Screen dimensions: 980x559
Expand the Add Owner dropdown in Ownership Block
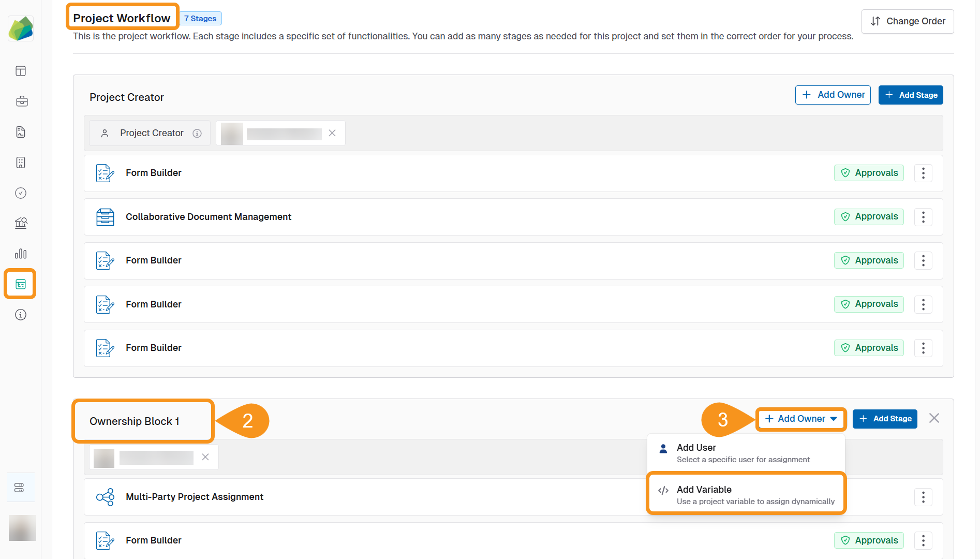point(800,419)
